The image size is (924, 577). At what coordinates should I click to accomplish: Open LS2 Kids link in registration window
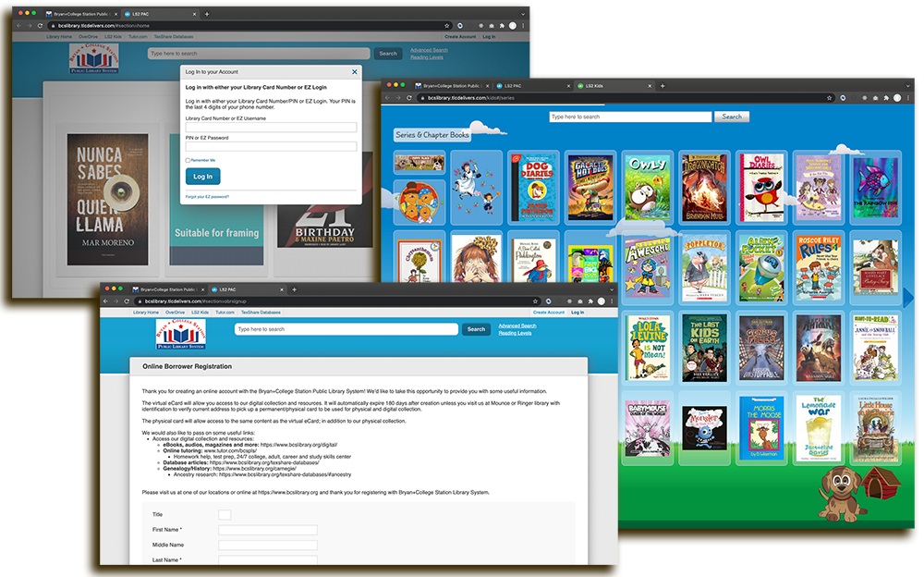point(200,313)
